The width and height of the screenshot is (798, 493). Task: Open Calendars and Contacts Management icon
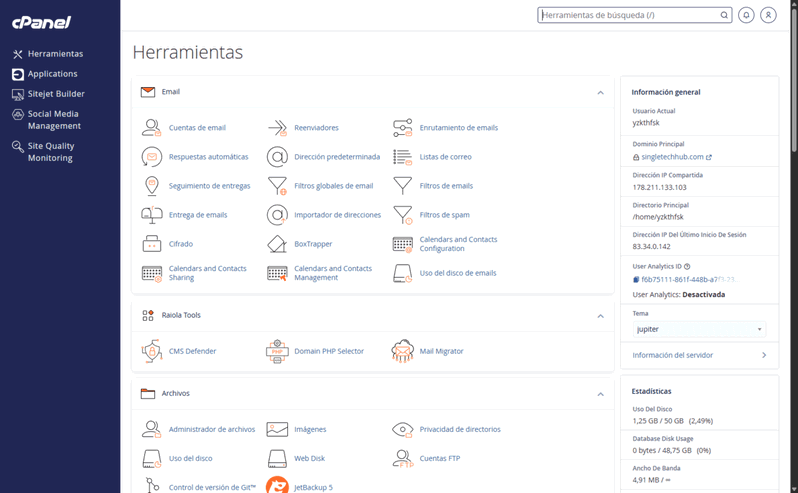[x=277, y=273]
